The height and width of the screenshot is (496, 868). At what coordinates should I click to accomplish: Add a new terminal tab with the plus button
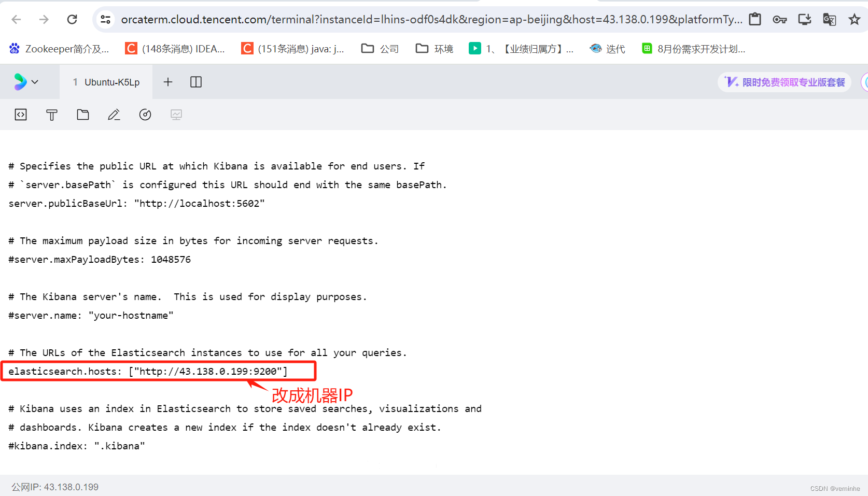coord(168,81)
